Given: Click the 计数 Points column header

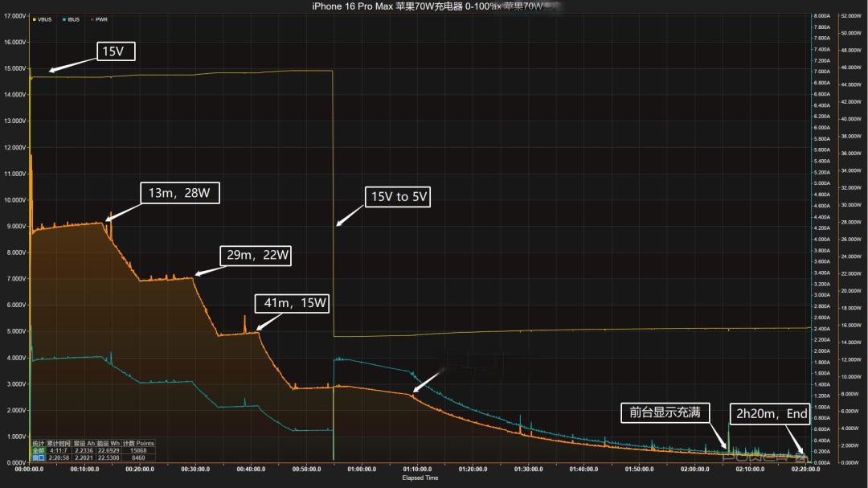Looking at the screenshot, I should 138,443.
